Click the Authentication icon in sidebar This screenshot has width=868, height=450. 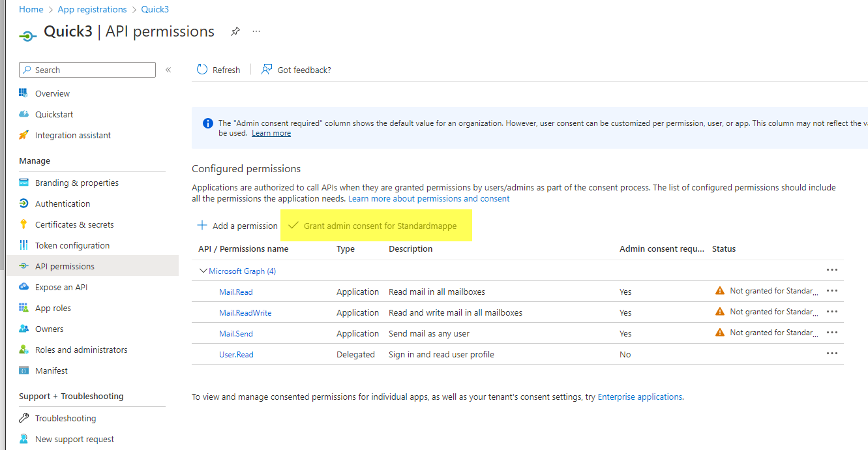pyautogui.click(x=23, y=203)
